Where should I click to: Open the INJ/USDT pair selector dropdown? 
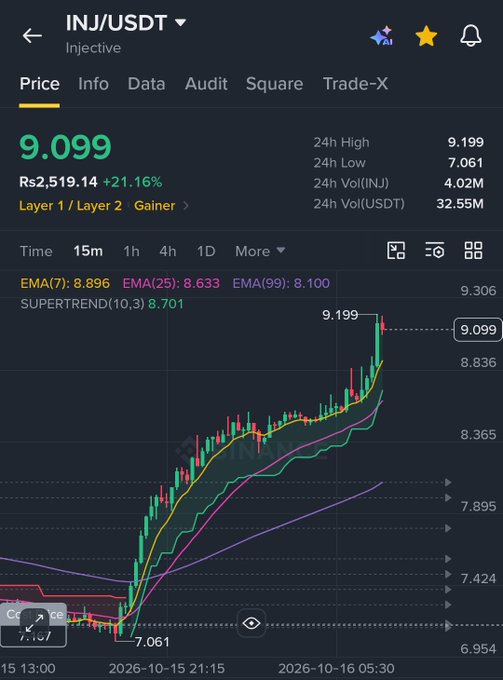point(126,23)
